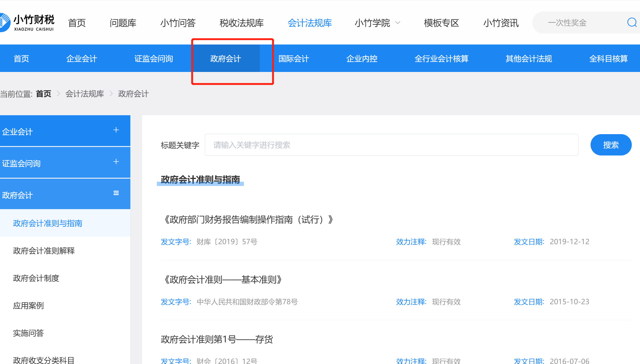Click the 搜索 button
Viewport: 640px width, 364px height.
611,145
